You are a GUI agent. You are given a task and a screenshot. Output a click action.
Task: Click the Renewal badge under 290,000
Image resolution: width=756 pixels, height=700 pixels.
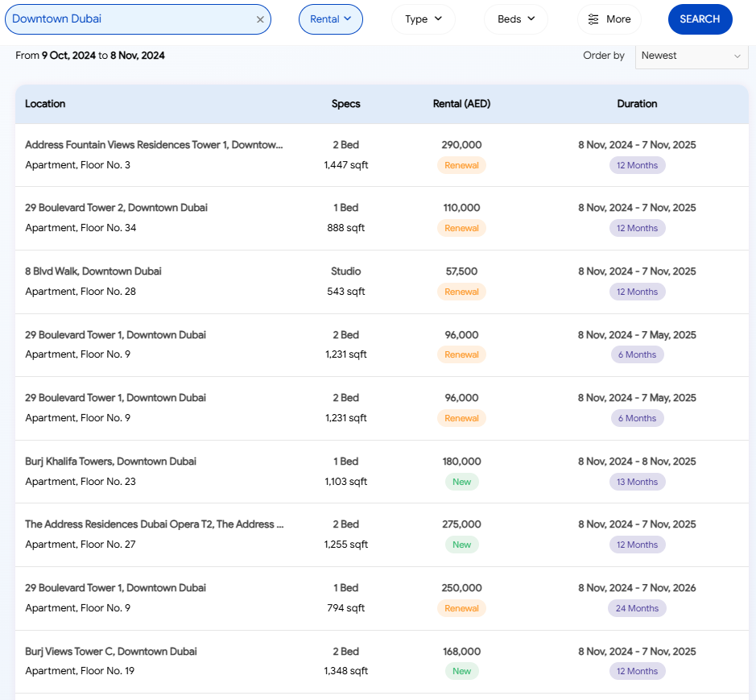(x=461, y=165)
